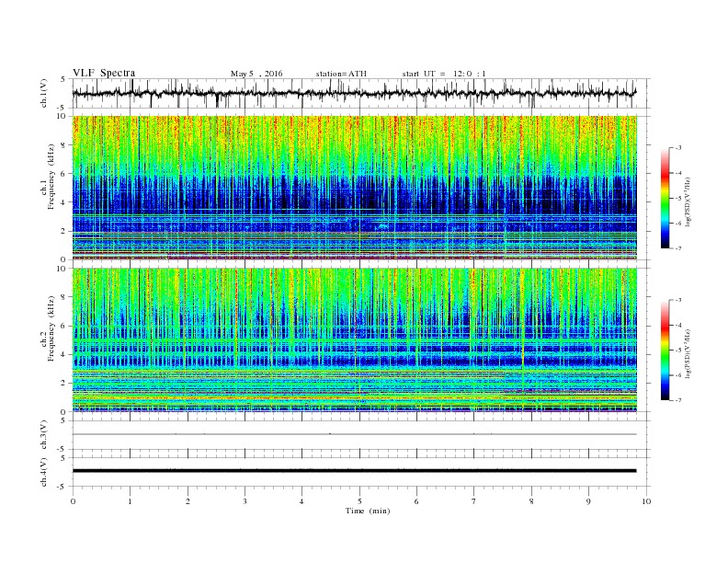Click the ch.1 spectrogram color scale bar

pos(665,199)
